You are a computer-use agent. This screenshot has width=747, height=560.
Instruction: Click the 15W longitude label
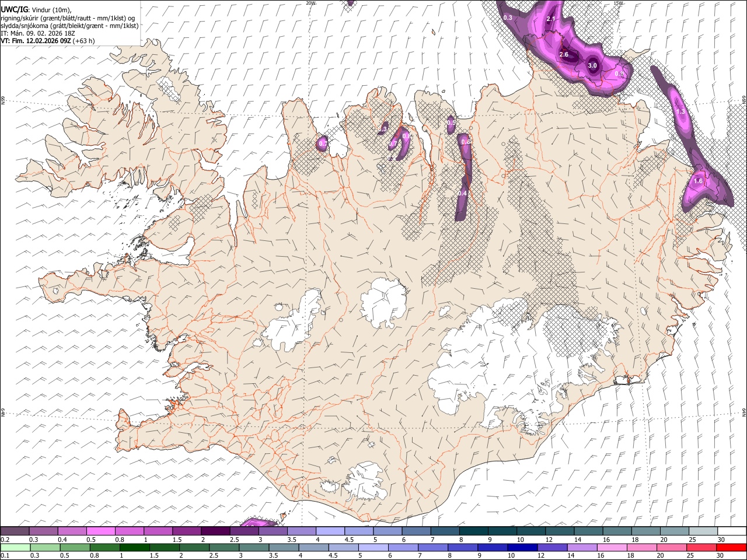[618, 3]
